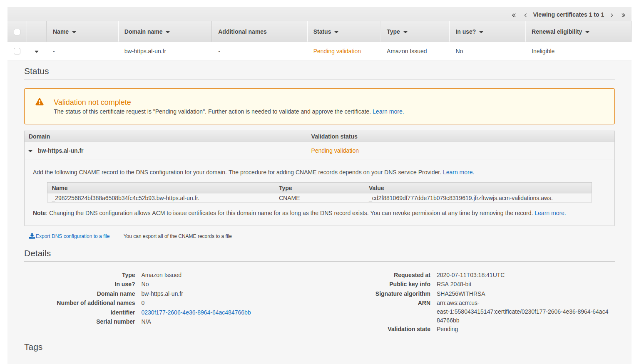639x364 pixels.
Task: Collapse bw-https.al-un.fr domain validation section
Action: click(x=30, y=151)
